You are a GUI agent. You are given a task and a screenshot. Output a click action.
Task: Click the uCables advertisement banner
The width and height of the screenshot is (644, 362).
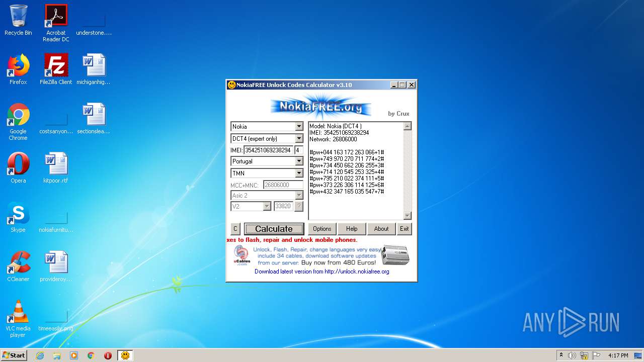pos(321,255)
